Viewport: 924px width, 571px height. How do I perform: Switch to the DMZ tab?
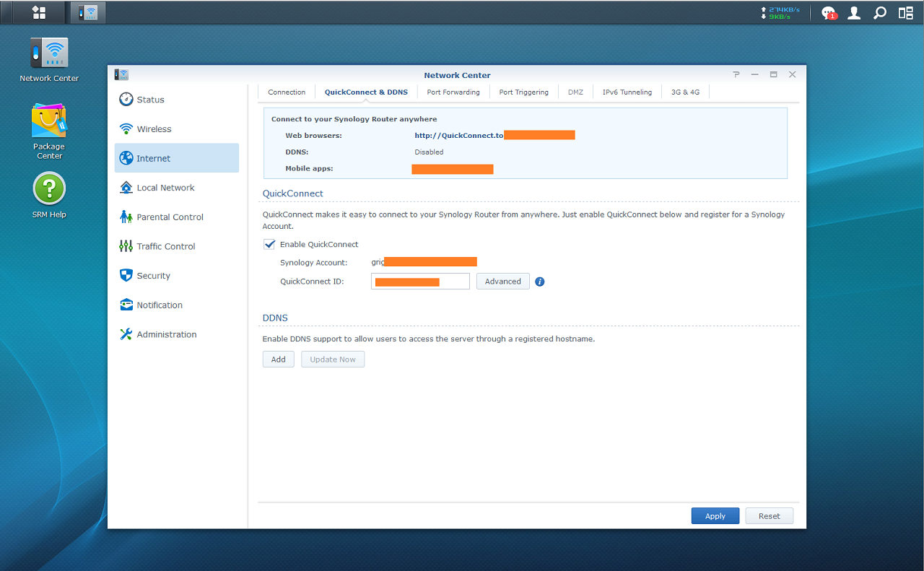pyautogui.click(x=575, y=92)
